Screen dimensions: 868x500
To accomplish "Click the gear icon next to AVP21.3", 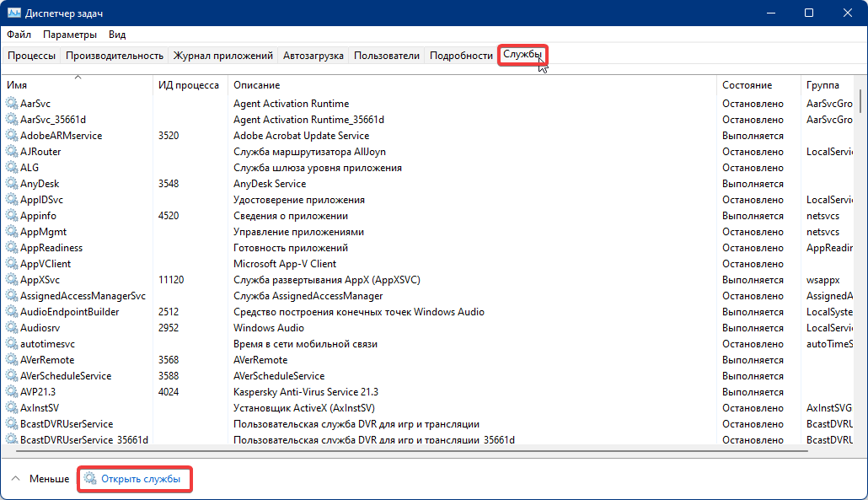I will tap(12, 392).
